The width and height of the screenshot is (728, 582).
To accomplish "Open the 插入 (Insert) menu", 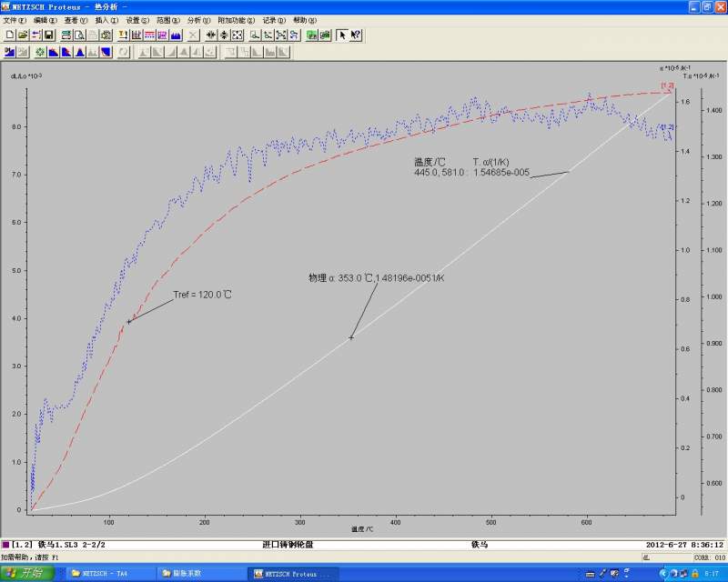I will [x=106, y=20].
